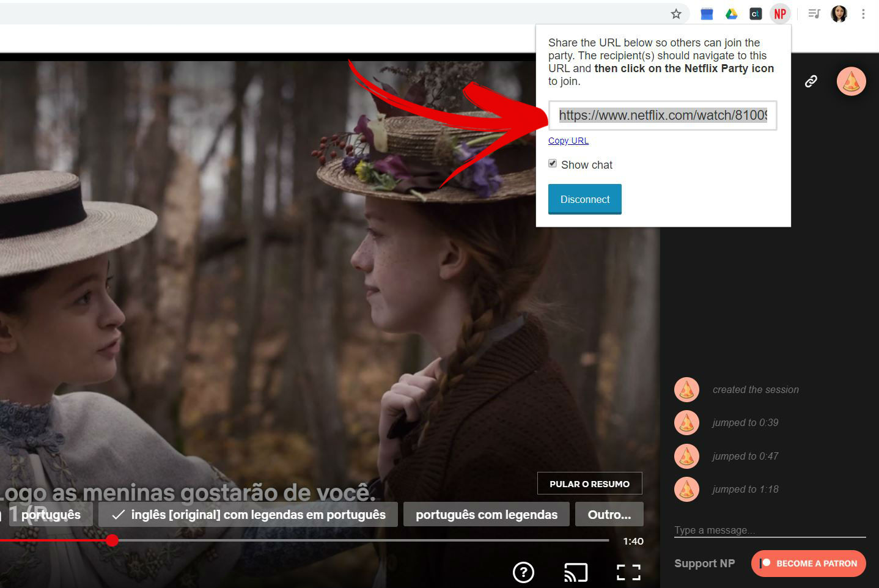Toggle the Show chat checkbox
The width and height of the screenshot is (879, 588).
[x=553, y=163]
